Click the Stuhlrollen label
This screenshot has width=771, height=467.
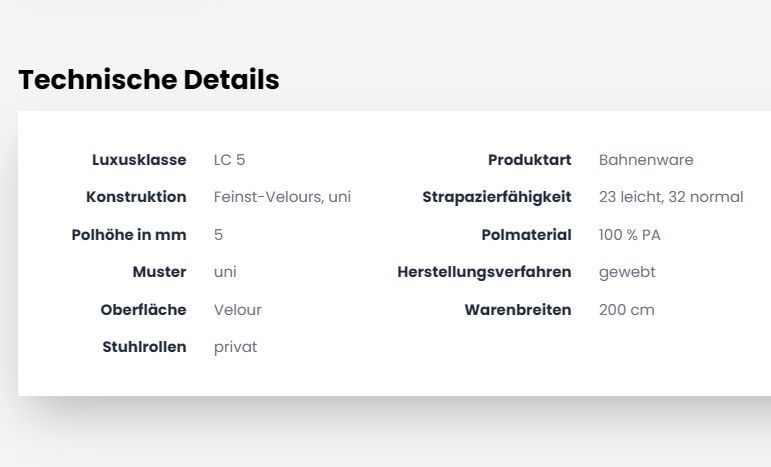pyautogui.click(x=144, y=347)
